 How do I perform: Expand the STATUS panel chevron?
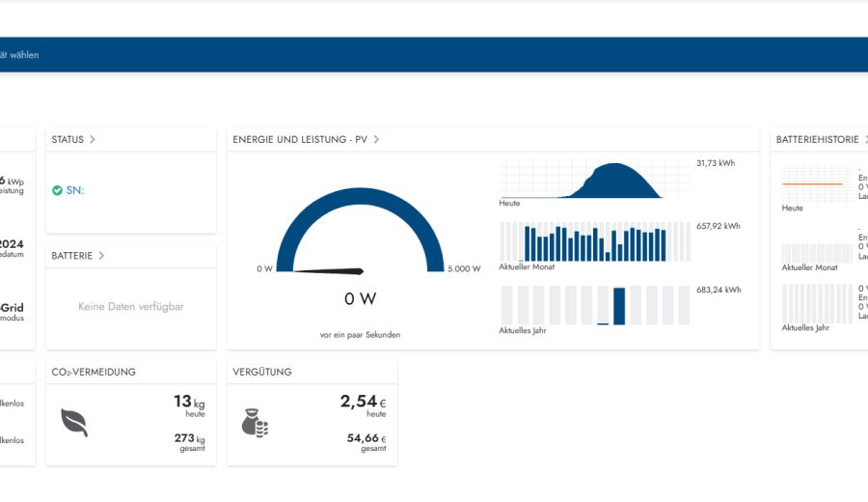[x=93, y=139]
